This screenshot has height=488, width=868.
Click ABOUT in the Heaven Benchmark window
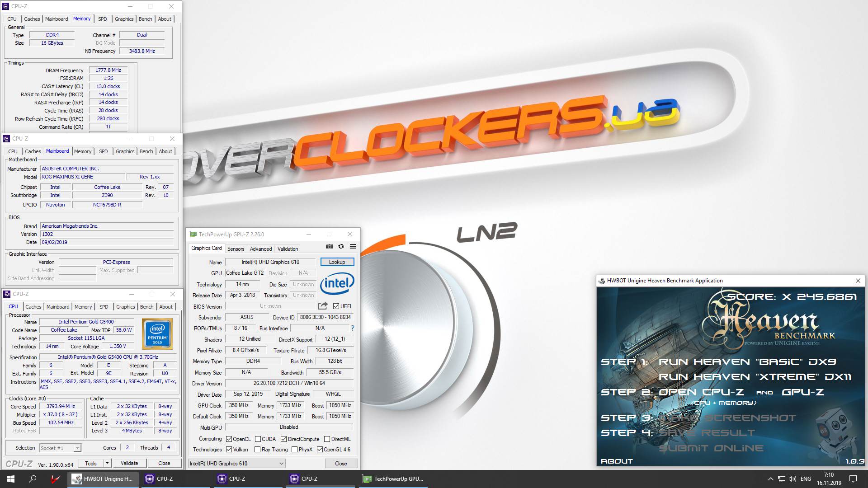pos(617,461)
